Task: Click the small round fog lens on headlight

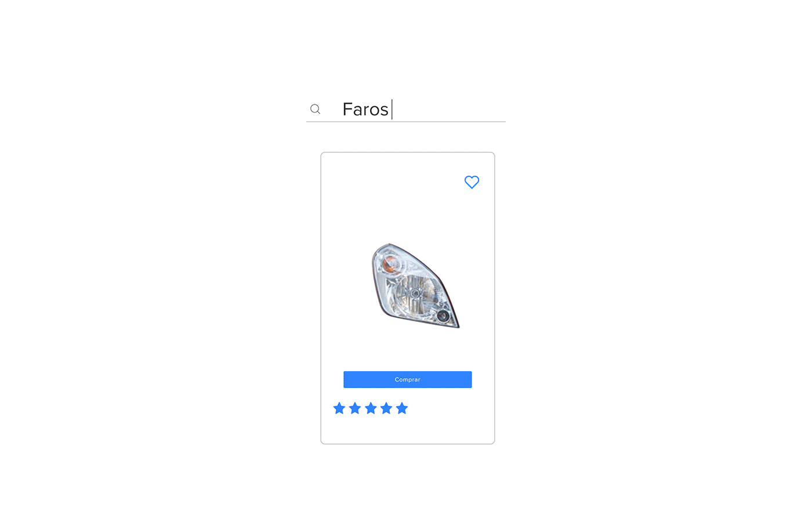Action: coord(443,316)
